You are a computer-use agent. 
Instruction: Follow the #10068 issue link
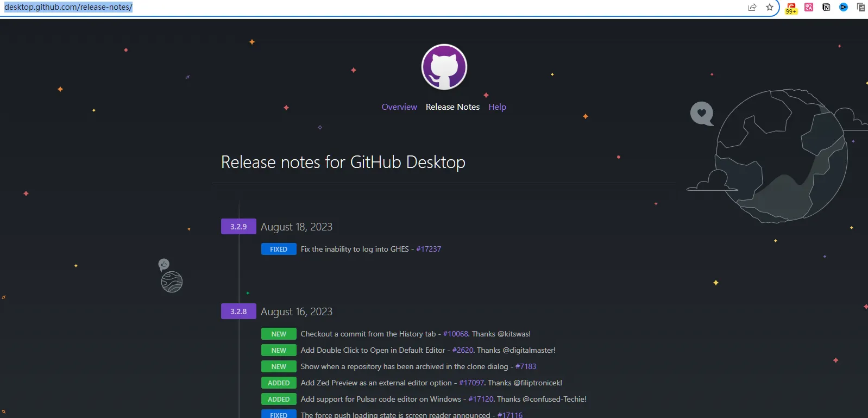pos(455,334)
